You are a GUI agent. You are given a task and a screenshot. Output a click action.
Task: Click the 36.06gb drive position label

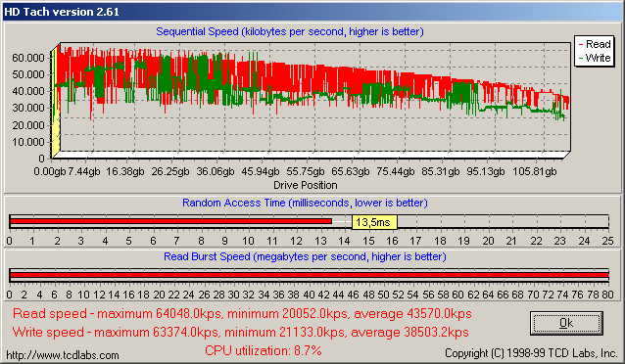(x=216, y=171)
